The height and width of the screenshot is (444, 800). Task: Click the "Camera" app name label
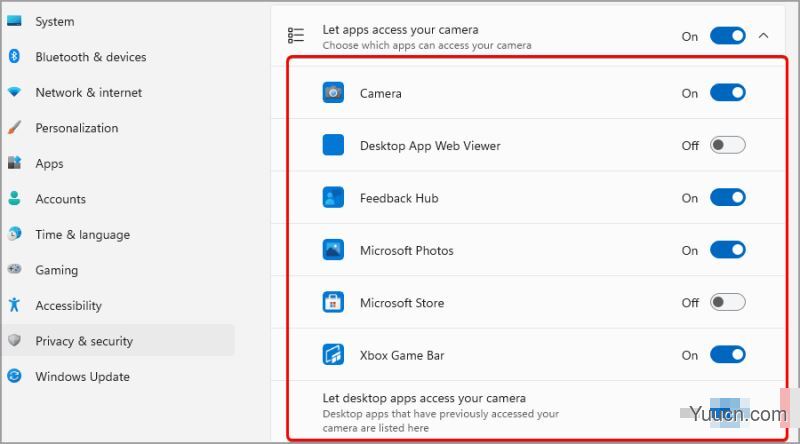click(381, 93)
